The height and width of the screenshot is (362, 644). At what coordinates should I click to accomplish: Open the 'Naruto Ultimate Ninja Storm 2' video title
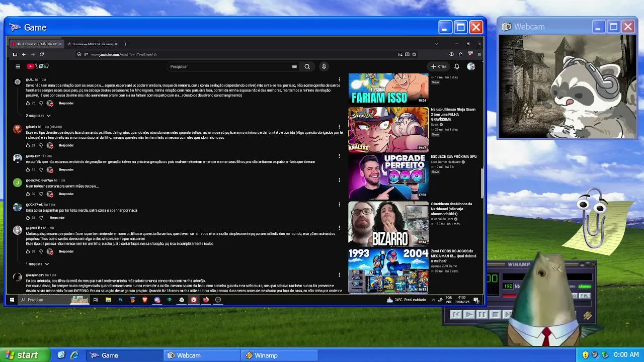pos(453,114)
